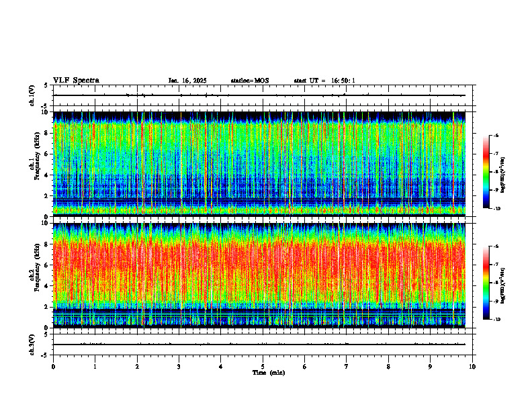Click the time axis tick label "0"

(x=53, y=367)
